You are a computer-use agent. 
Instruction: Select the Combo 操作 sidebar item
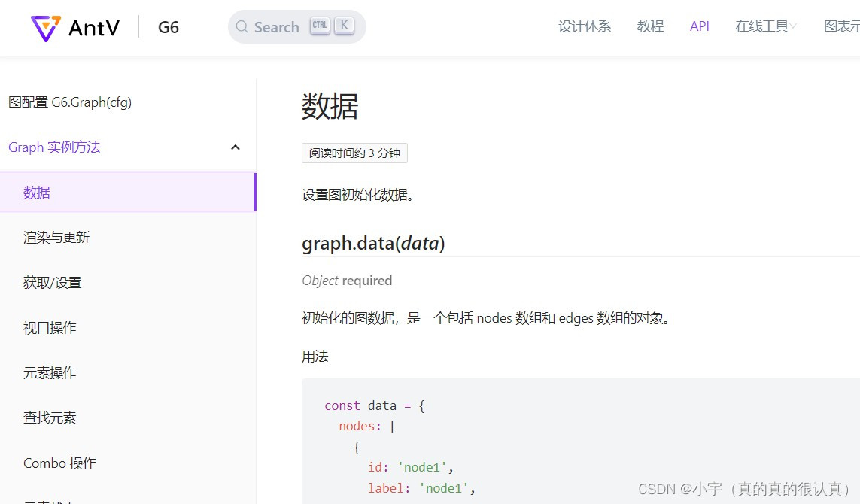click(x=59, y=463)
